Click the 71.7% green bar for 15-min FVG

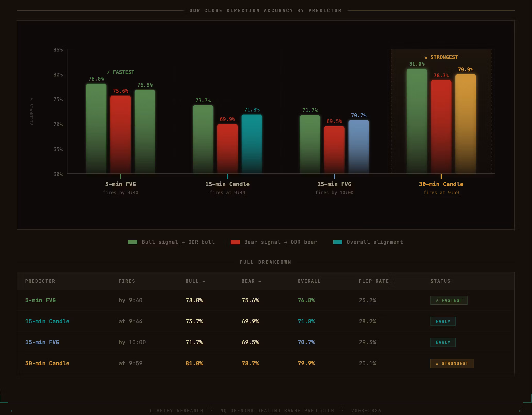point(310,144)
